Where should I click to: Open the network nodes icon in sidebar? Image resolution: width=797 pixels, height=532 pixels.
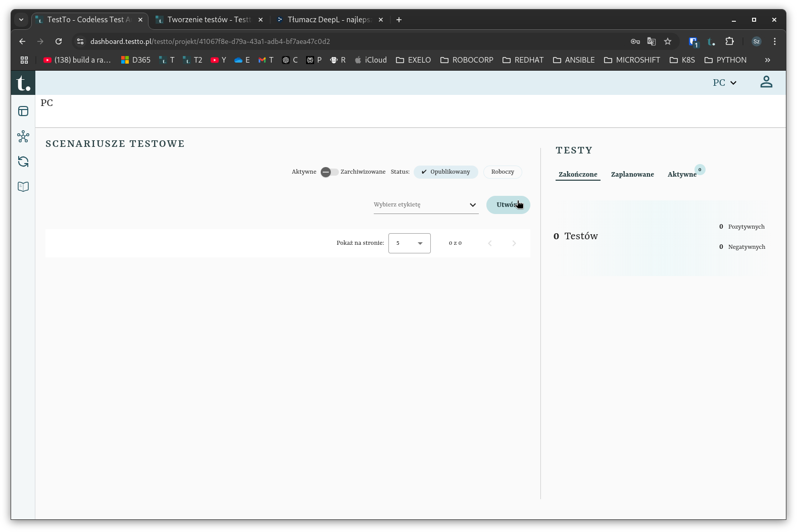[23, 136]
